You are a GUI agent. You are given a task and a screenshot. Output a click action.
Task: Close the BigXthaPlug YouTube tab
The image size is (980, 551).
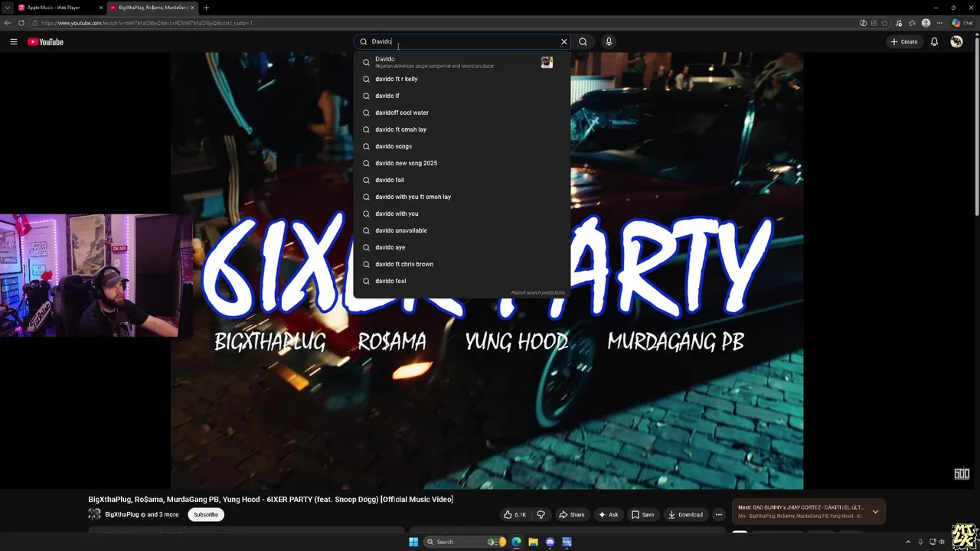tap(192, 8)
